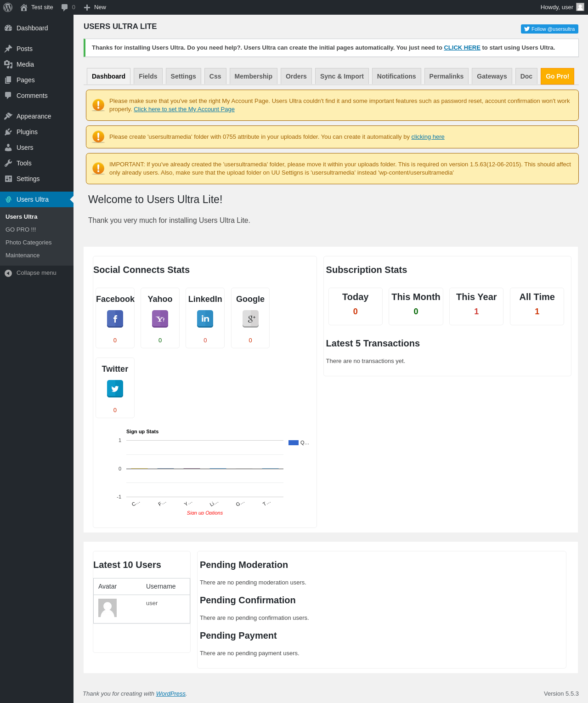Open the Notifications tab

coord(396,76)
